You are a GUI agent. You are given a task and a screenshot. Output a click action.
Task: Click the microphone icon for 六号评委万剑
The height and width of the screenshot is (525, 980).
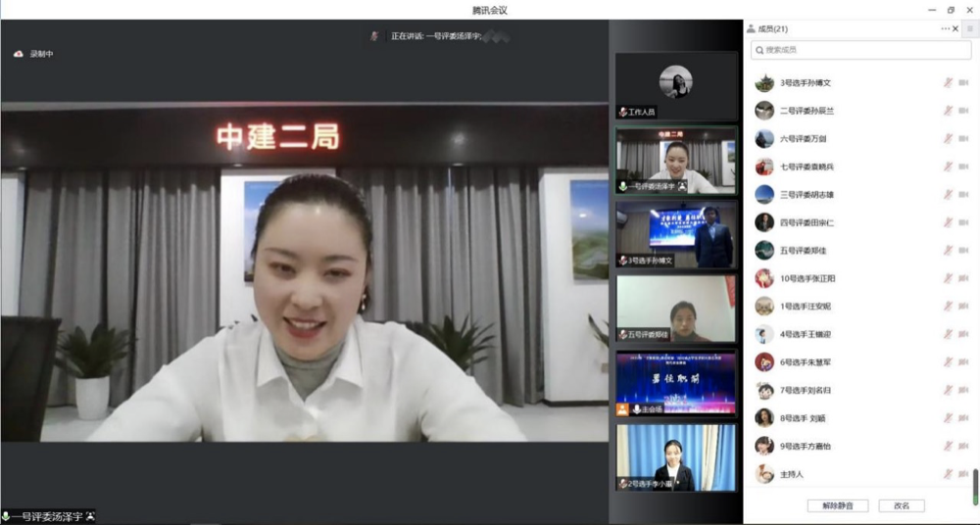pyautogui.click(x=948, y=139)
